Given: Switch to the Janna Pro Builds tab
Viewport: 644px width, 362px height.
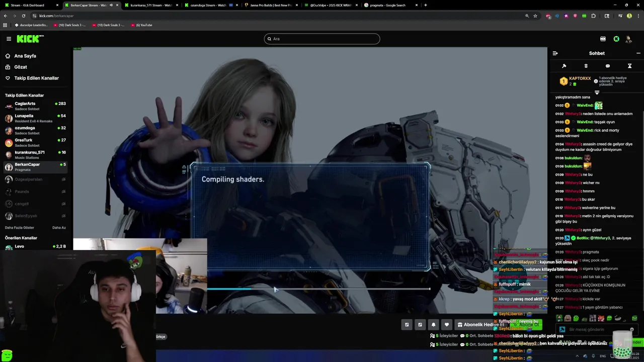Looking at the screenshot, I should pos(271,5).
